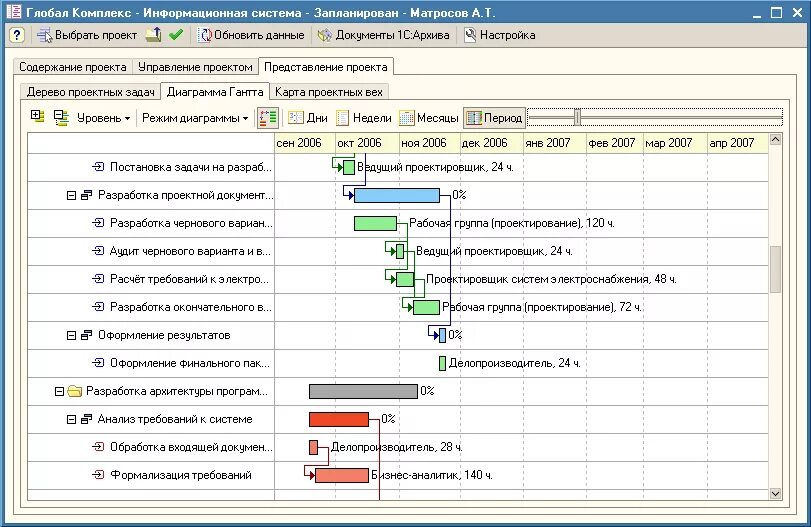Click the green checkmark icon
811x527 pixels.
click(176, 35)
